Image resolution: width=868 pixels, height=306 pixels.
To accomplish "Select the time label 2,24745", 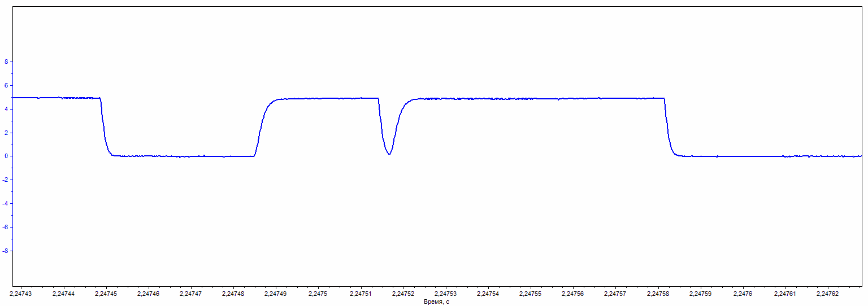I will (x=106, y=294).
